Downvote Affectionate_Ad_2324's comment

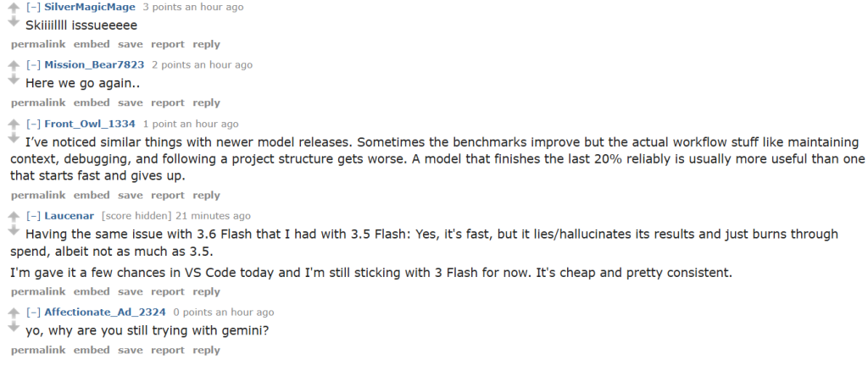point(14,327)
